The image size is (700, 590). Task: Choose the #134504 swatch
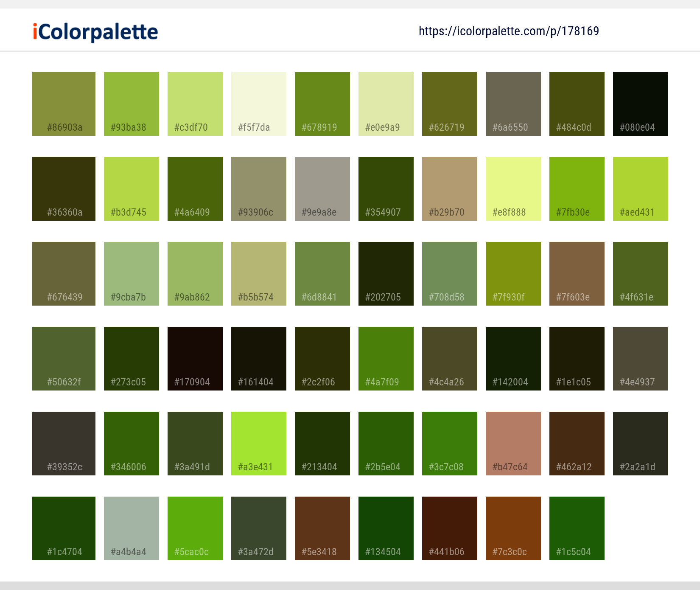pos(386,528)
